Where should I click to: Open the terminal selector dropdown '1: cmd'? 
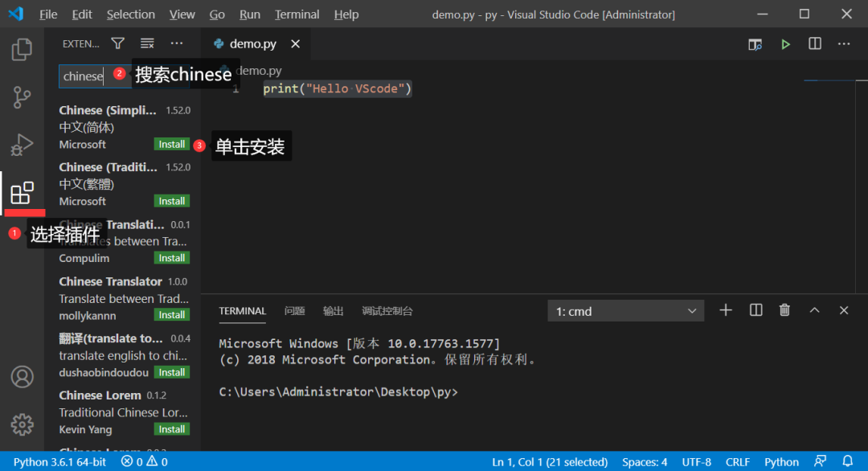point(625,311)
